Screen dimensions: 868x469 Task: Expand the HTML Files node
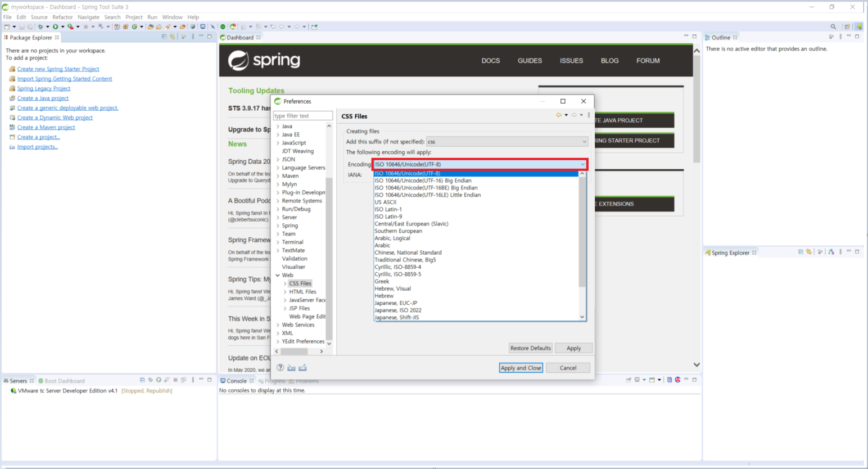285,292
